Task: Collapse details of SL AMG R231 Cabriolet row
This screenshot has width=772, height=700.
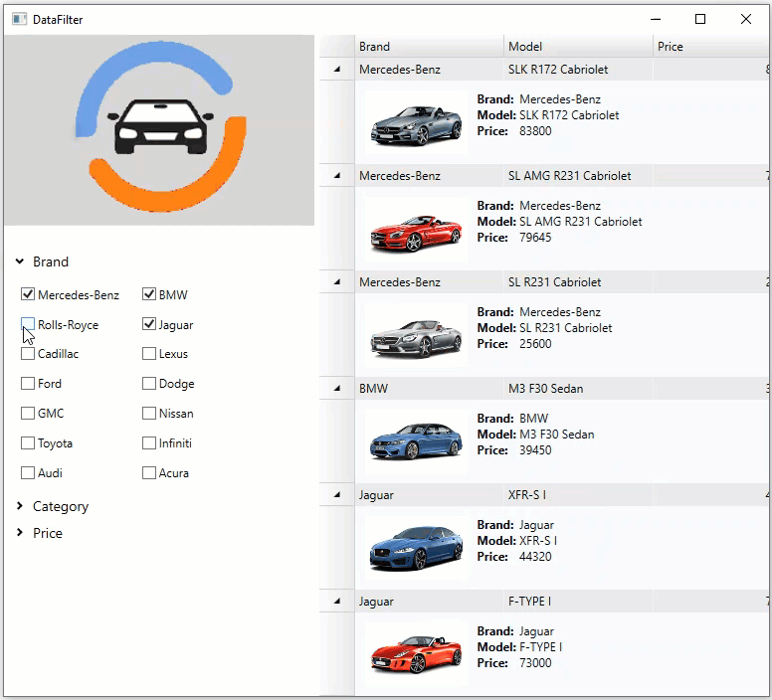Action: [x=337, y=176]
